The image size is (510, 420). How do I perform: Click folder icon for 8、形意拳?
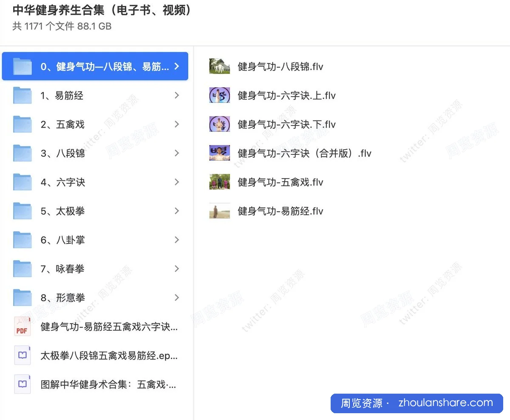click(23, 298)
